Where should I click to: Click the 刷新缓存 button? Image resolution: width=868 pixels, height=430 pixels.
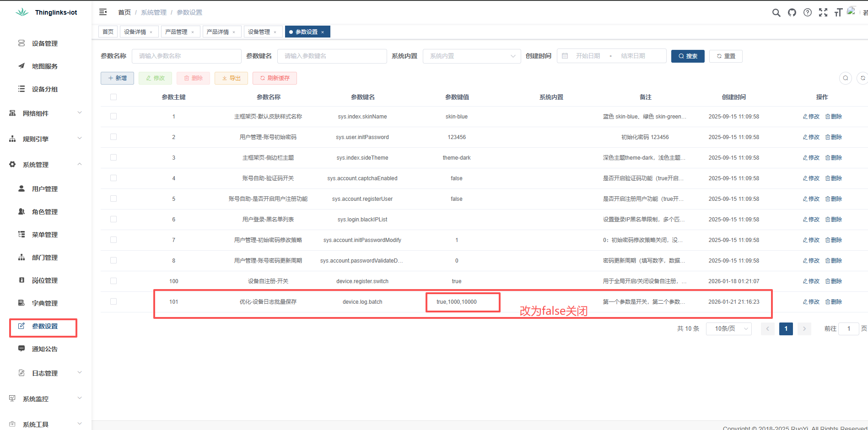(275, 78)
